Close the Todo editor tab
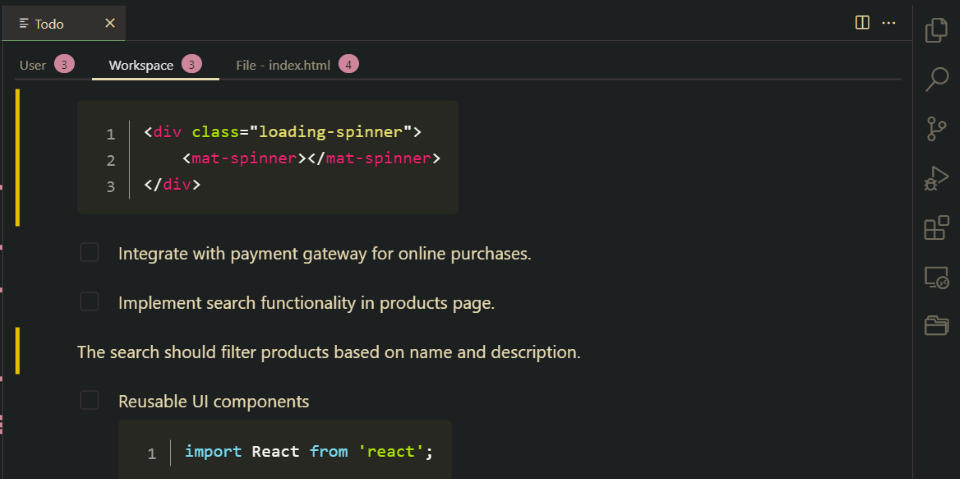The image size is (960, 479). pyautogui.click(x=110, y=23)
